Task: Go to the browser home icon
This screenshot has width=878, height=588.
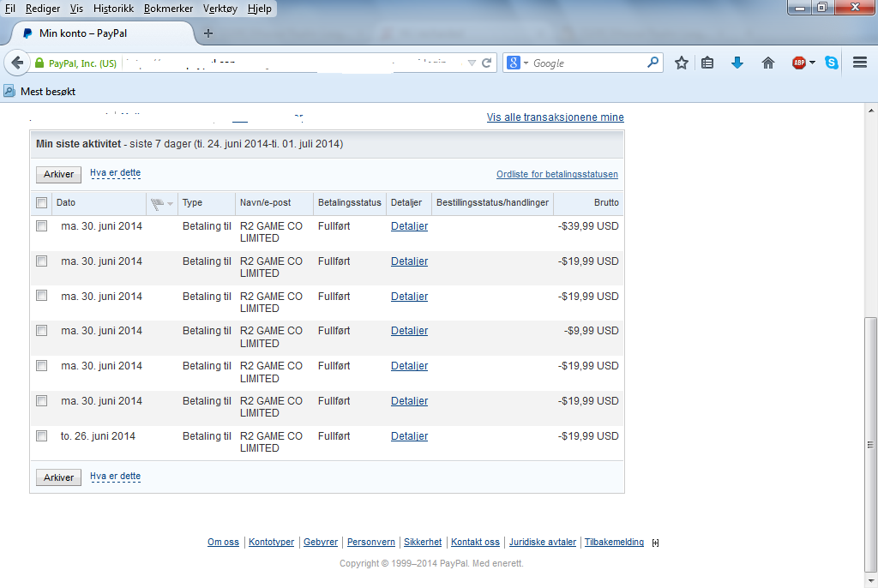Action: 768,63
